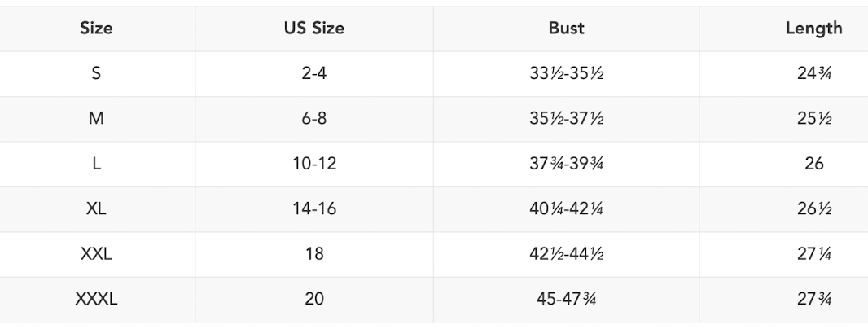The width and height of the screenshot is (868, 329).
Task: Click the Size column header
Action: (97, 29)
